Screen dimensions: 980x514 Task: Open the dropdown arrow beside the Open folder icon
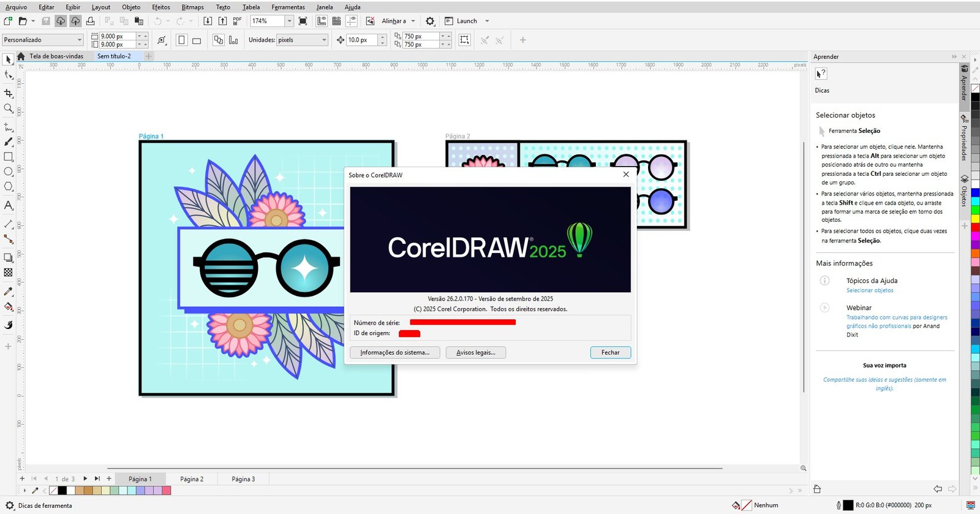33,21
